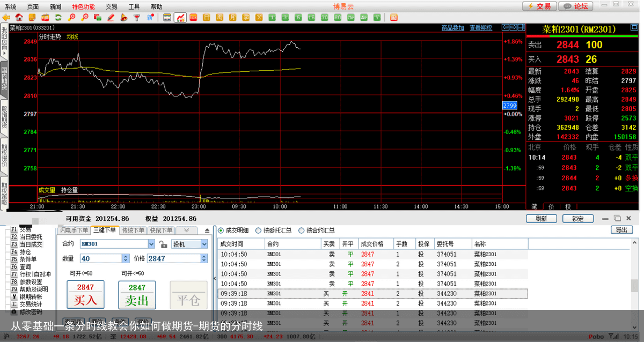Select 成交明细 radio button

click(221, 231)
